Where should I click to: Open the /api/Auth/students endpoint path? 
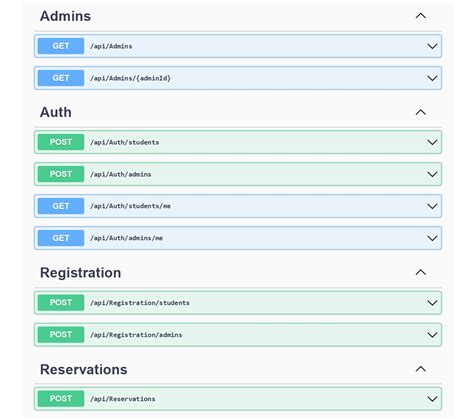(125, 142)
